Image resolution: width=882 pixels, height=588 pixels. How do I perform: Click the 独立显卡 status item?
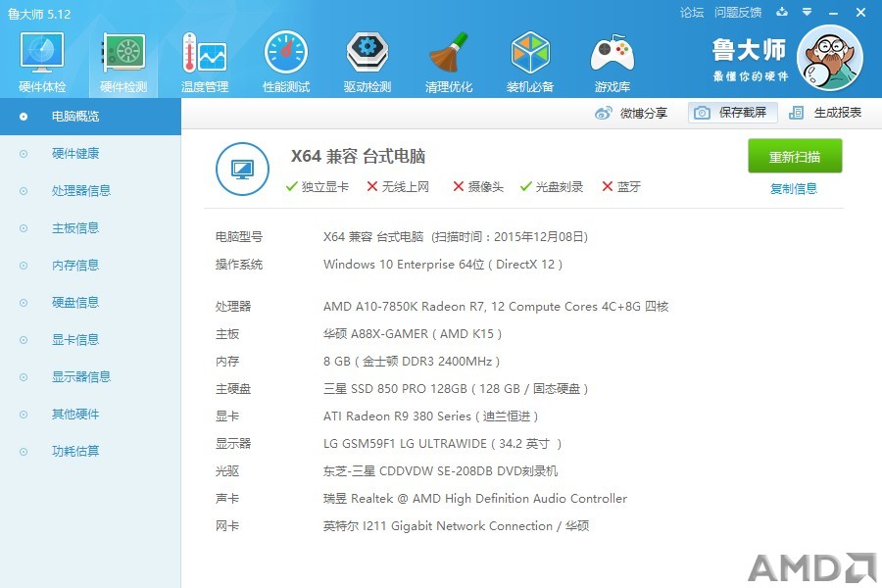pyautogui.click(x=318, y=187)
